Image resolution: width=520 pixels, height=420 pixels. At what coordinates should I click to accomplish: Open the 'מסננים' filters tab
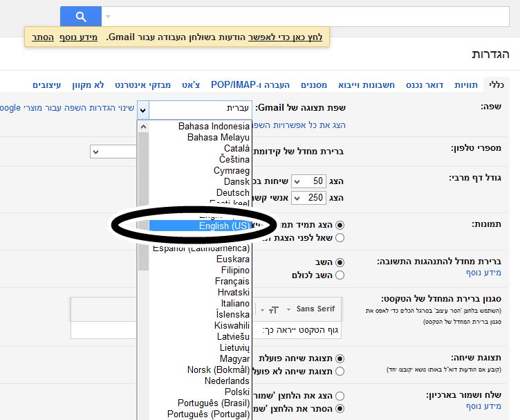314,84
